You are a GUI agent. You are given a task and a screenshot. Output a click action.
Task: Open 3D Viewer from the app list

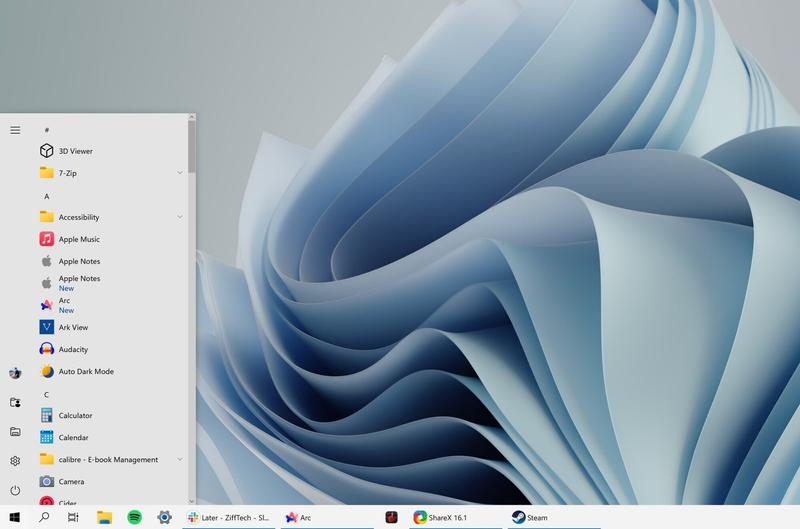pyautogui.click(x=75, y=151)
